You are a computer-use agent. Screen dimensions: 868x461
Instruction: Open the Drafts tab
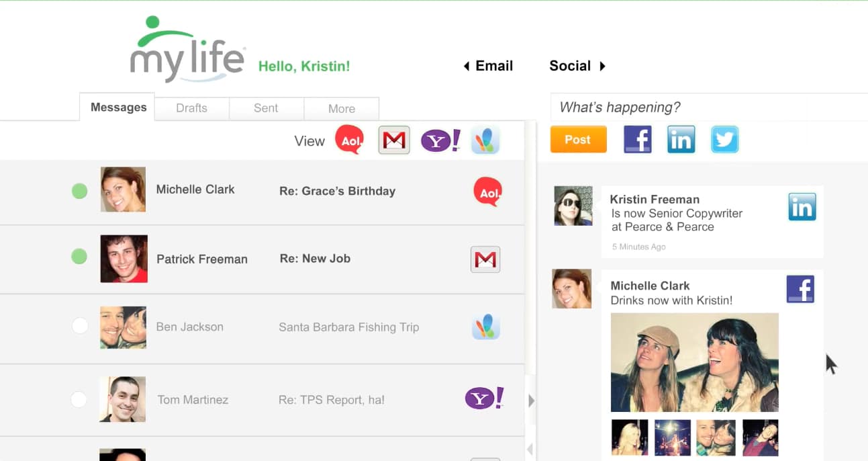(192, 108)
